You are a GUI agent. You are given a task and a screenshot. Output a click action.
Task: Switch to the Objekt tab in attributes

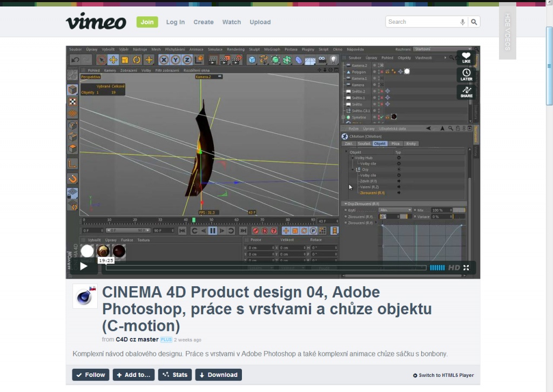pos(380,144)
